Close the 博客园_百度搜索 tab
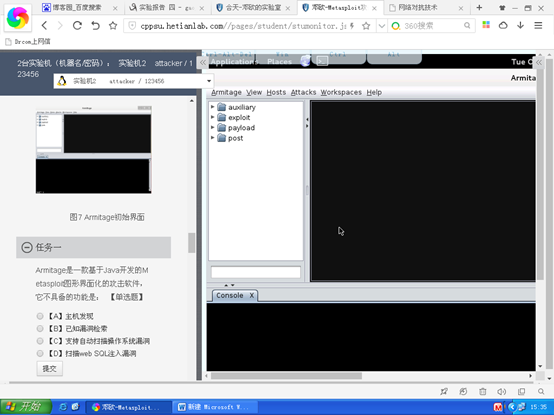The height and width of the screenshot is (415, 554). coord(115,8)
